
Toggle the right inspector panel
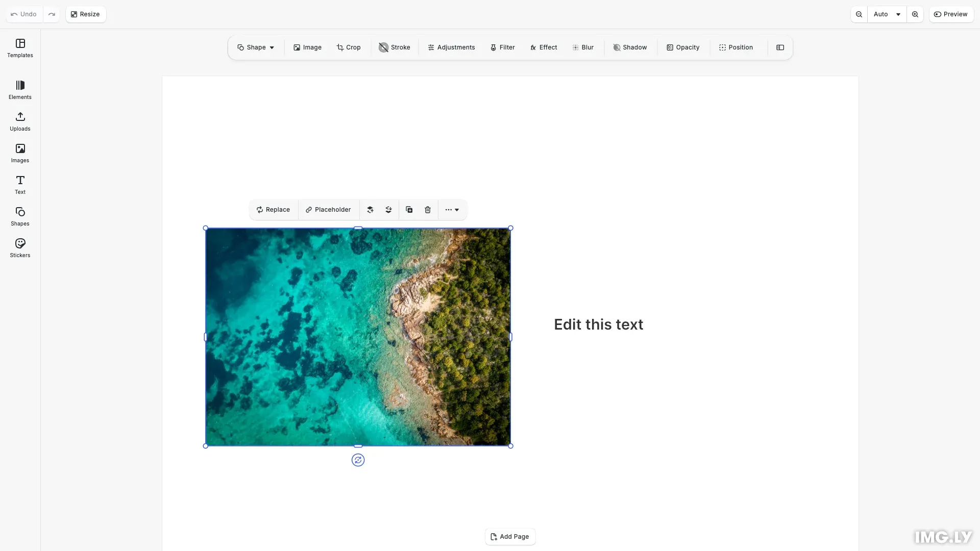[780, 47]
